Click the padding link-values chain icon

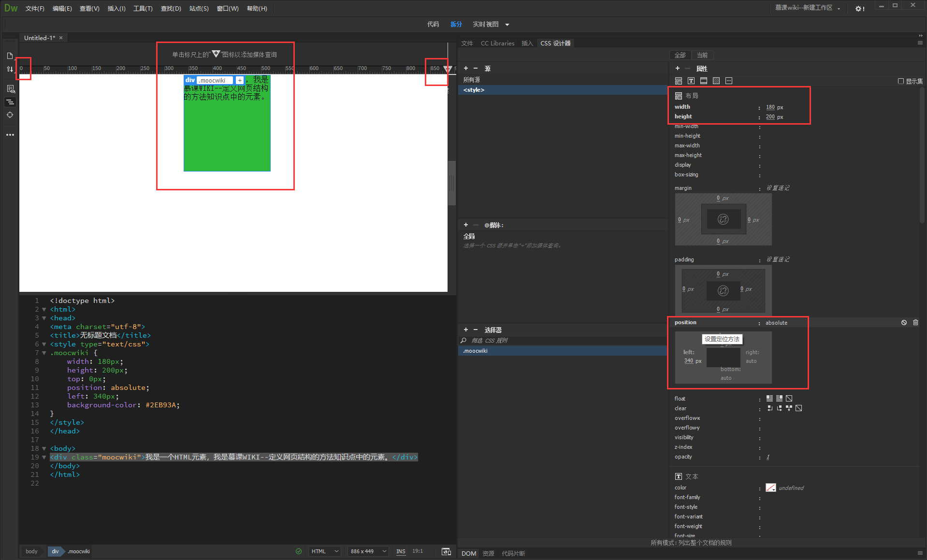tap(723, 290)
